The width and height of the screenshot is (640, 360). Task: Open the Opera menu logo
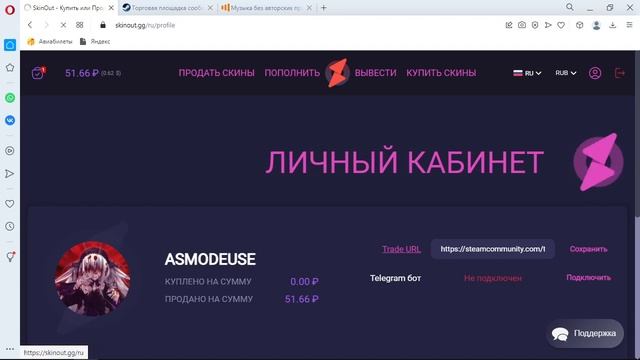10,9
